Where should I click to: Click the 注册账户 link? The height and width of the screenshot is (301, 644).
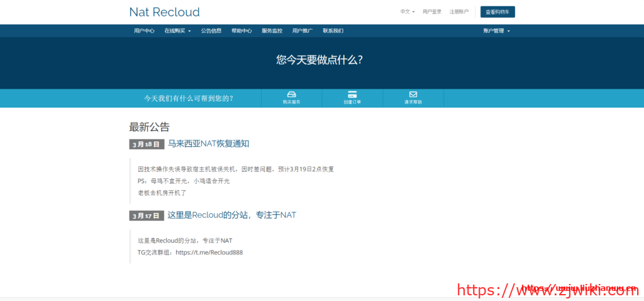pos(458,12)
